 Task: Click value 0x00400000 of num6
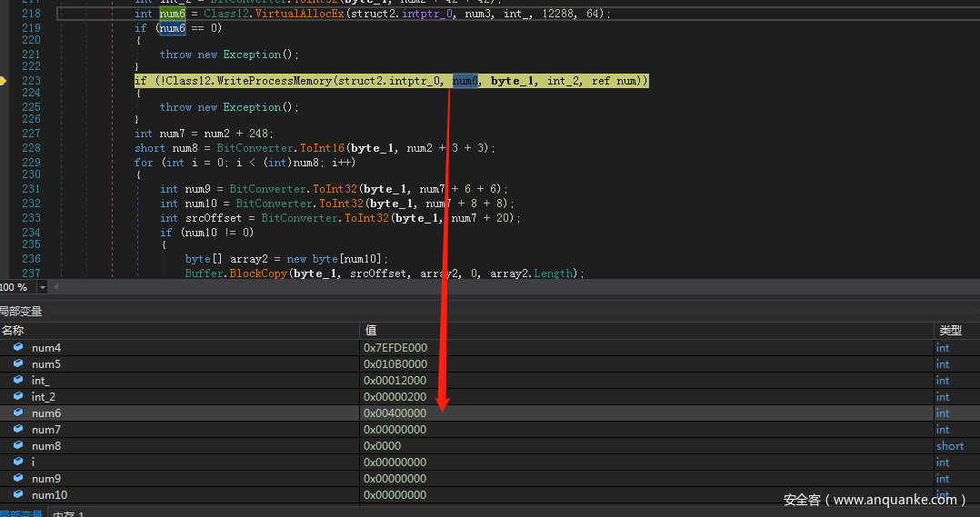[395, 413]
